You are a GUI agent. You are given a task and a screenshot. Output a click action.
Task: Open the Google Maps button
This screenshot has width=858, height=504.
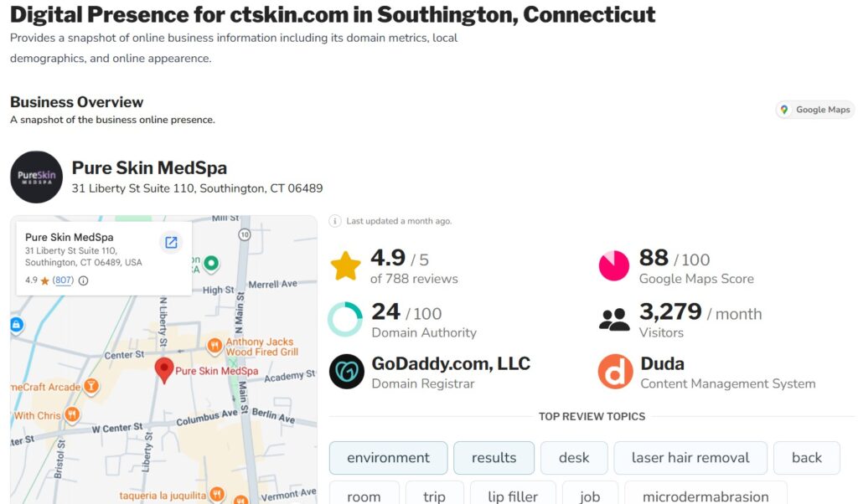tap(814, 110)
